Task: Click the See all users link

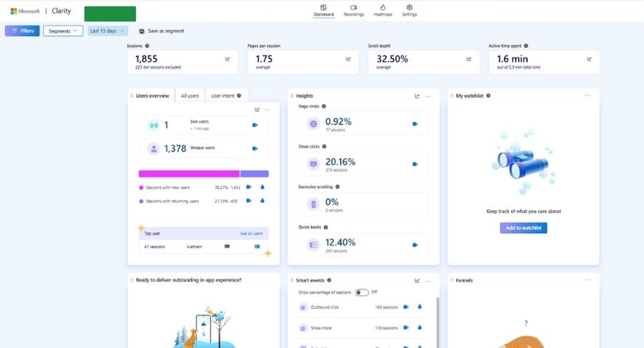Action: pos(251,234)
